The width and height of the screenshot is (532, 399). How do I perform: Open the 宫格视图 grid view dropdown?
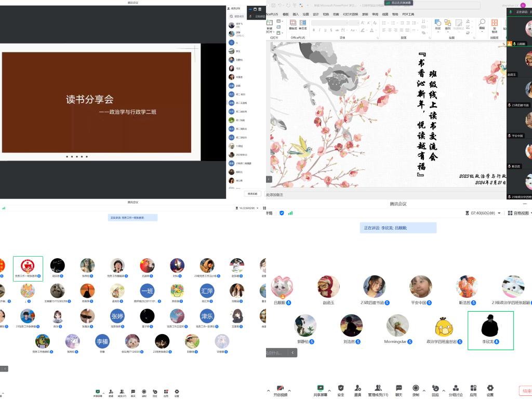point(519,213)
